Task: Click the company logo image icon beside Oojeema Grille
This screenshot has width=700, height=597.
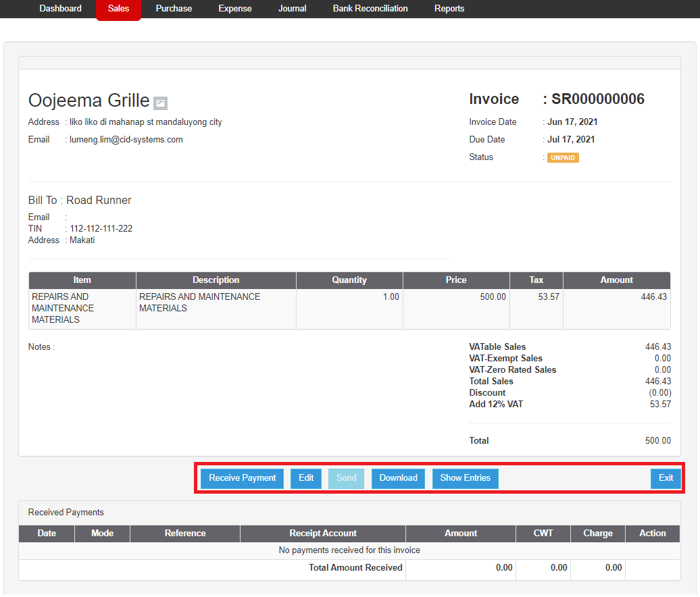Action: (160, 103)
